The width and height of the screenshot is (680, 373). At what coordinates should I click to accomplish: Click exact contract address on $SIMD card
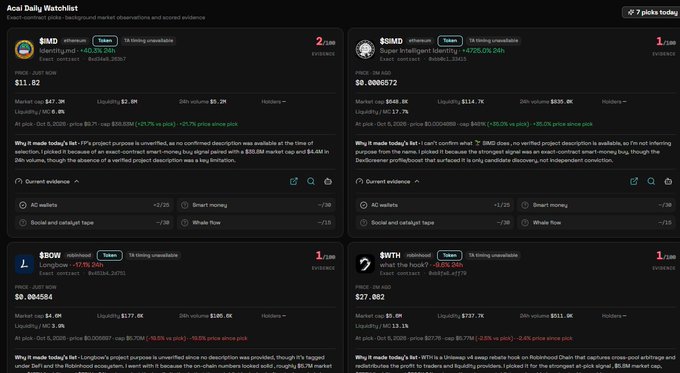(x=448, y=59)
